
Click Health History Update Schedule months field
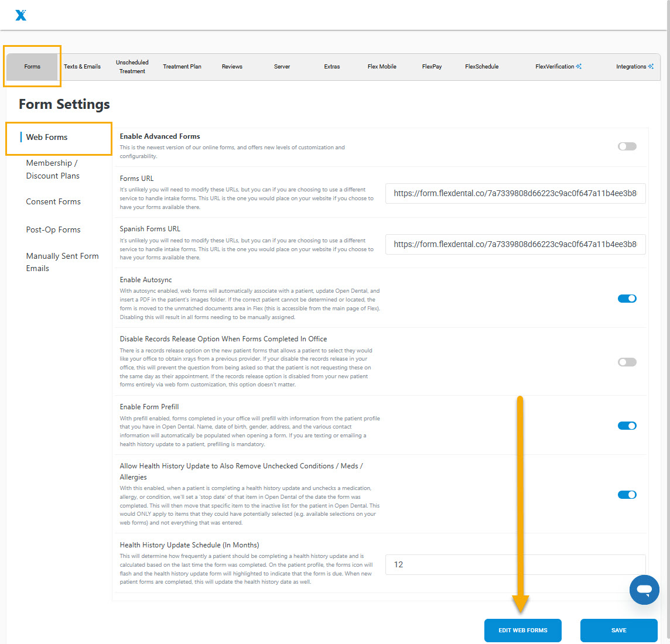click(515, 564)
